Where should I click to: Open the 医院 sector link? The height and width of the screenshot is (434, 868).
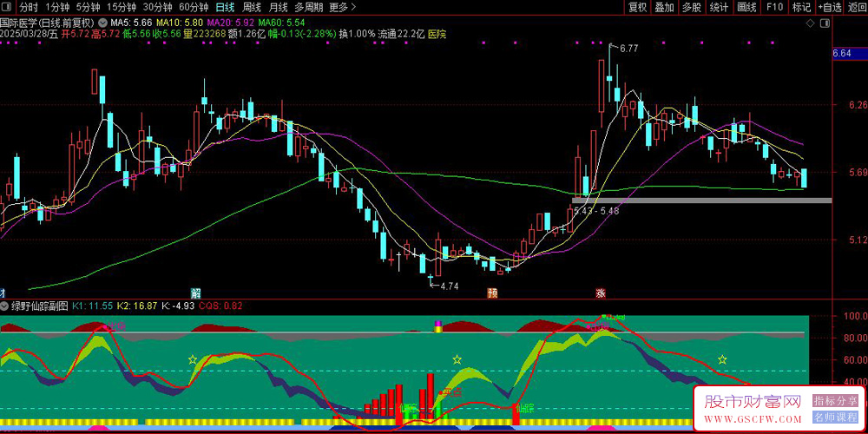click(437, 34)
